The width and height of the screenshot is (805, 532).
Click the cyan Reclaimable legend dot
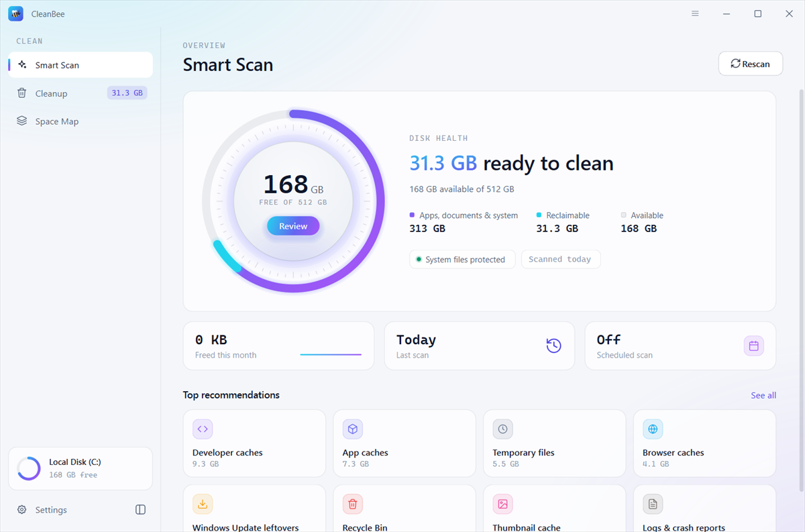539,215
